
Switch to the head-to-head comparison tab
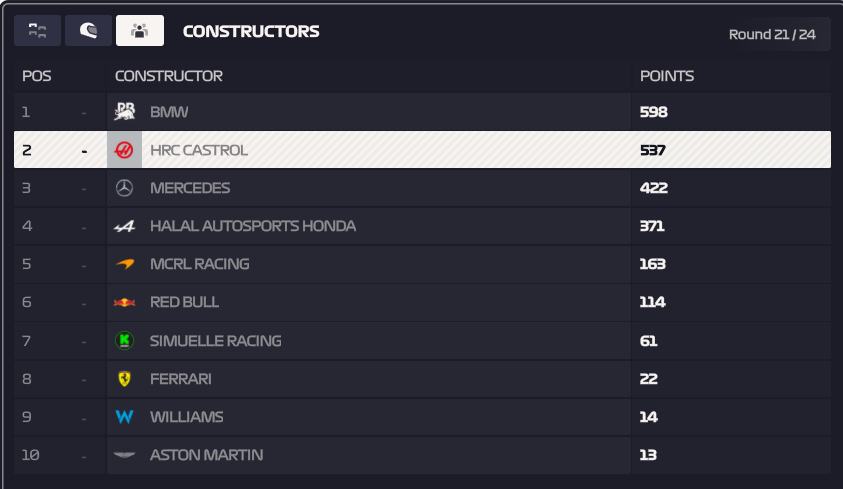37,31
